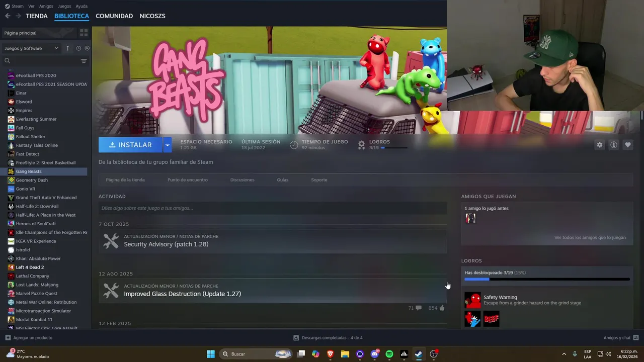Open Improved Glass Destruction update post
Screen dimensions: 644x362
(273, 291)
